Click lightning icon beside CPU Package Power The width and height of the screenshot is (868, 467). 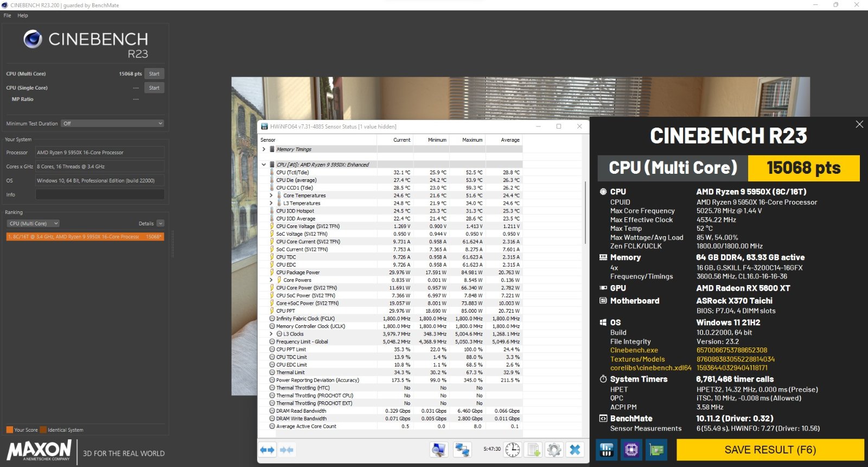(x=272, y=272)
